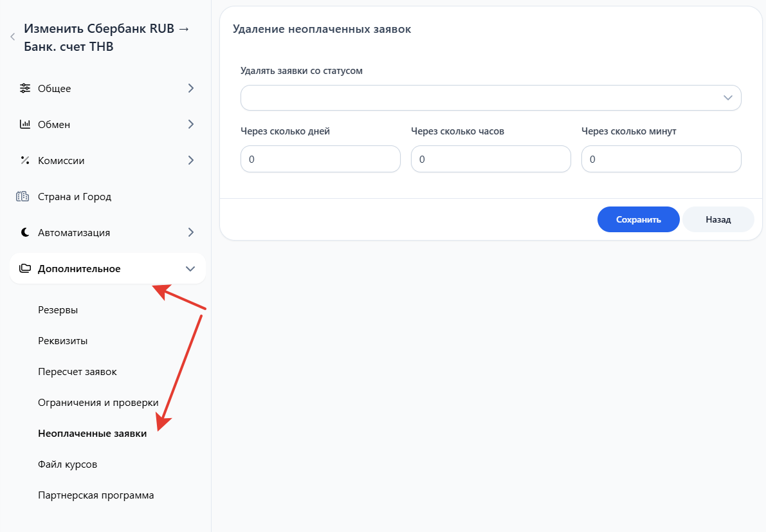Viewport: 766px width, 532px height.
Task: Open Партнерская программа in the sidebar
Action: click(96, 495)
